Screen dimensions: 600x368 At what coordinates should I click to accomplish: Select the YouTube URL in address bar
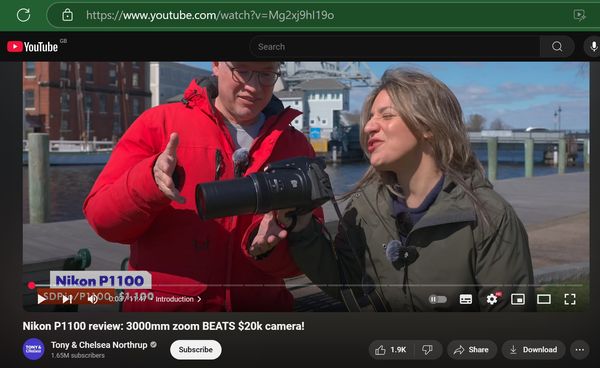click(x=210, y=15)
